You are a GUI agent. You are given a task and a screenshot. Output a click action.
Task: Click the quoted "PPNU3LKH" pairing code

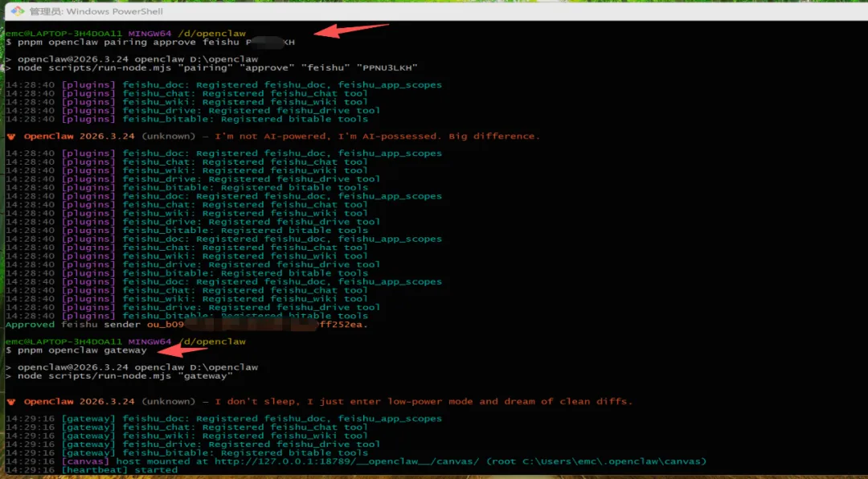click(x=387, y=68)
